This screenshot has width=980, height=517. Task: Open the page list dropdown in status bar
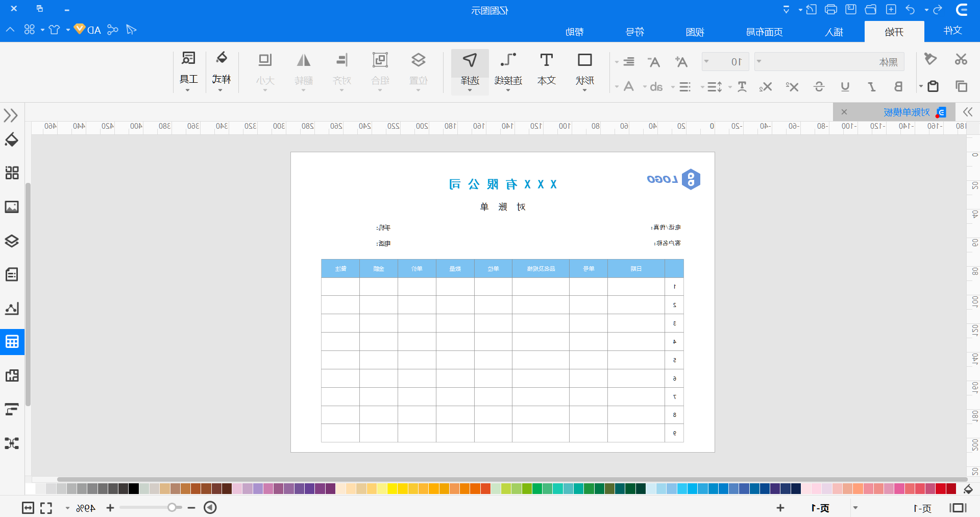tap(855, 508)
